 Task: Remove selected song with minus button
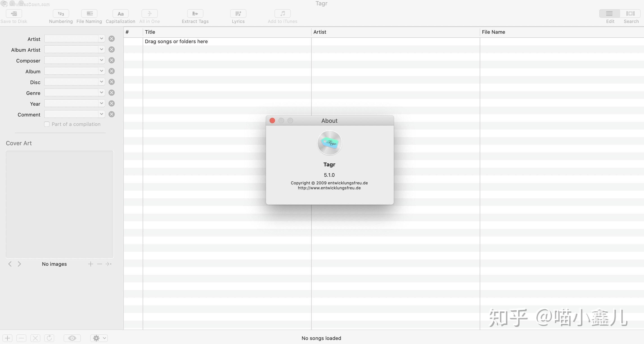click(21, 338)
